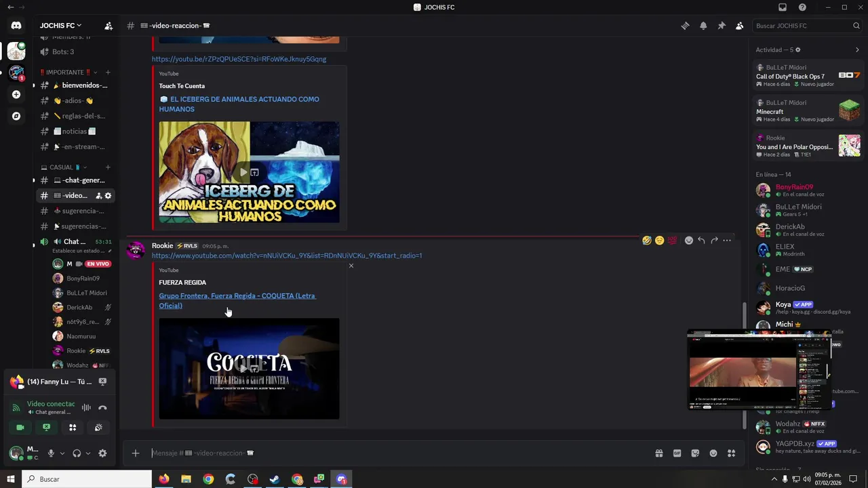Open the reglas-del-s channel

pyautogui.click(x=75, y=116)
